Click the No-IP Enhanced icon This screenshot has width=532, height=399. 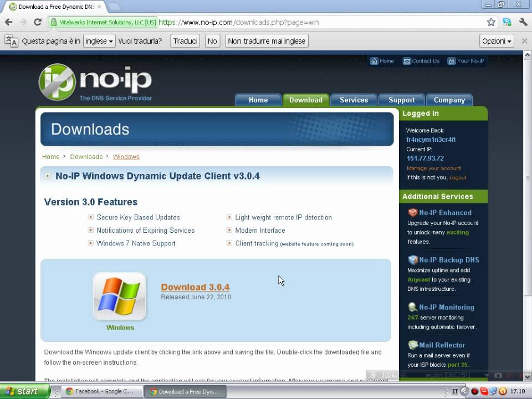(x=412, y=213)
